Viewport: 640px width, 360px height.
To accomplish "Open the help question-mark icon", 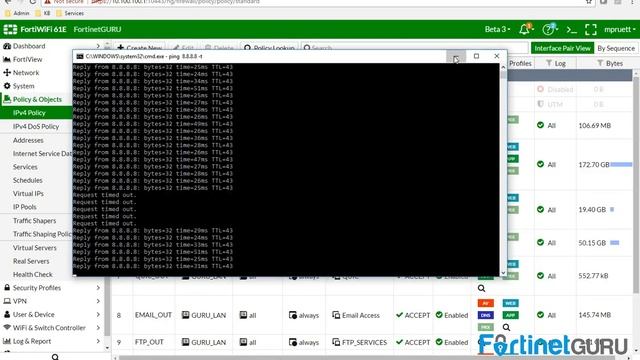I will (x=549, y=29).
